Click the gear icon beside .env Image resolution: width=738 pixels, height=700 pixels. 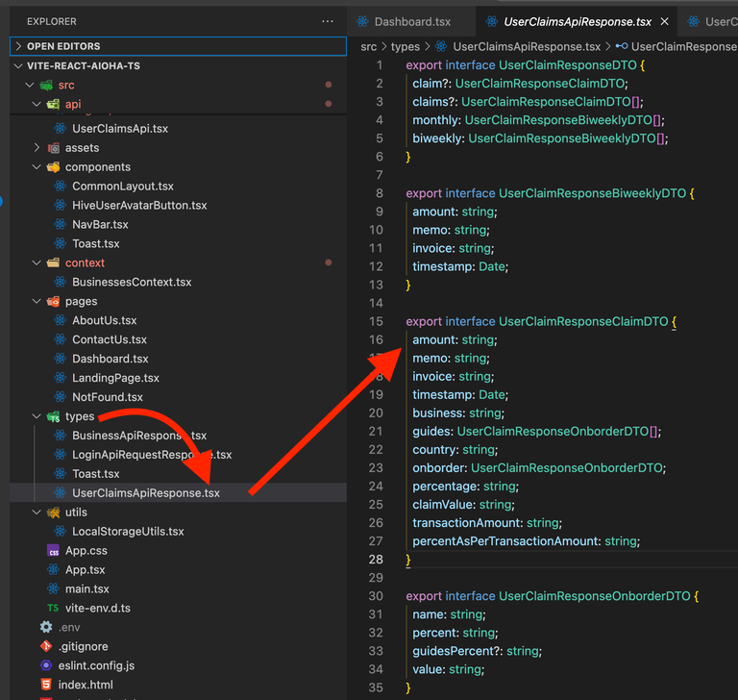click(46, 627)
